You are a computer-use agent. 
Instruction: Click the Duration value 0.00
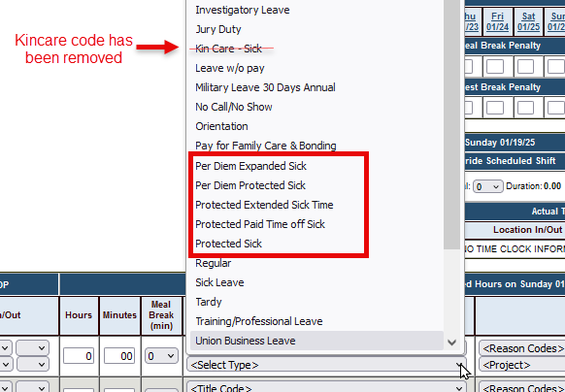click(552, 186)
